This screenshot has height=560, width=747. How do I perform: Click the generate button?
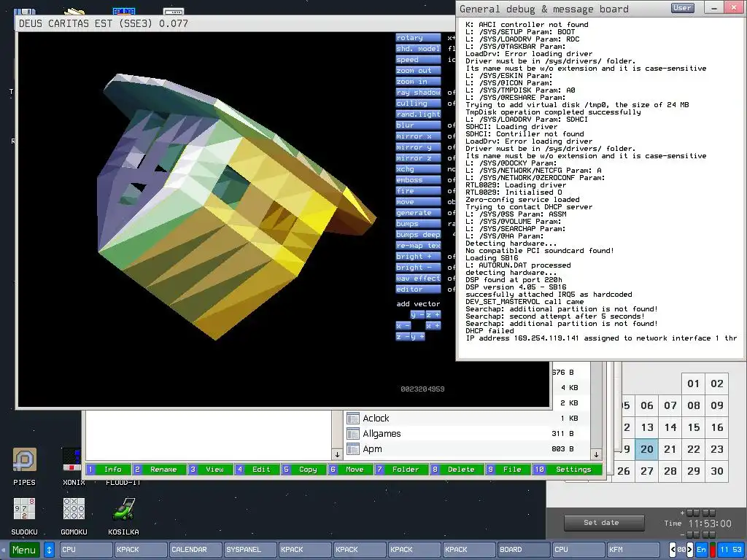(x=418, y=213)
